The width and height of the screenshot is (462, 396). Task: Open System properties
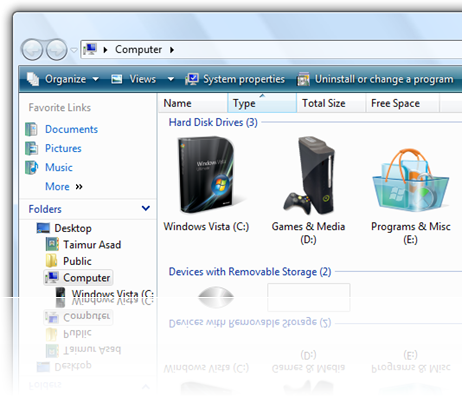tap(244, 79)
